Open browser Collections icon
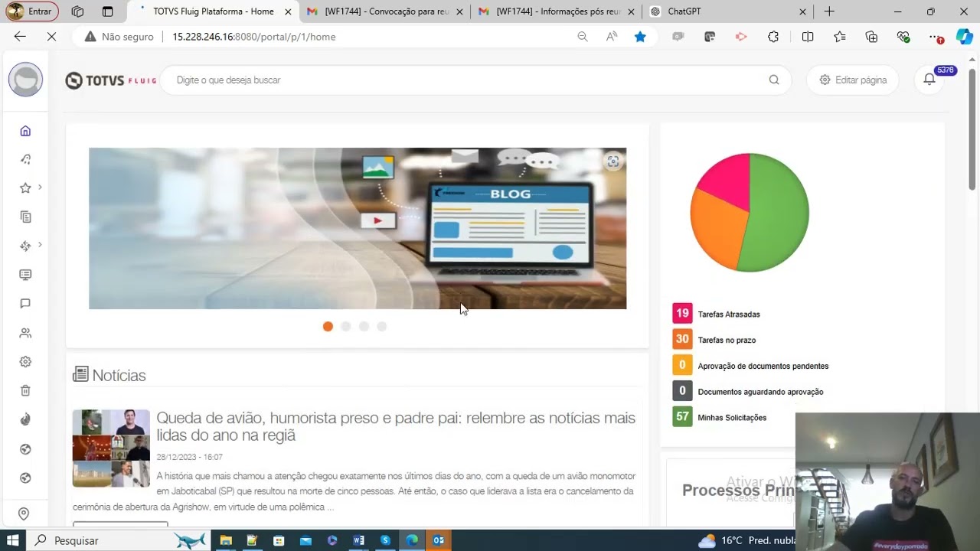 coord(871,37)
